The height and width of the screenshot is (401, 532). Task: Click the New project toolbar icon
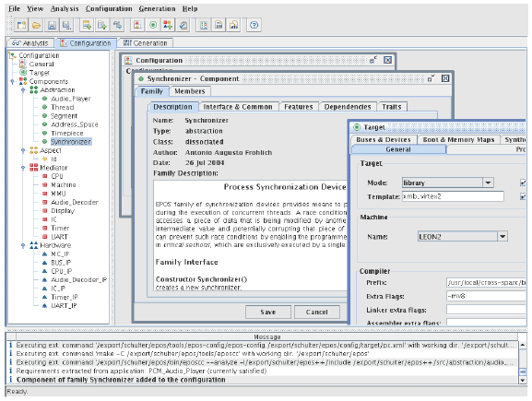(22, 25)
